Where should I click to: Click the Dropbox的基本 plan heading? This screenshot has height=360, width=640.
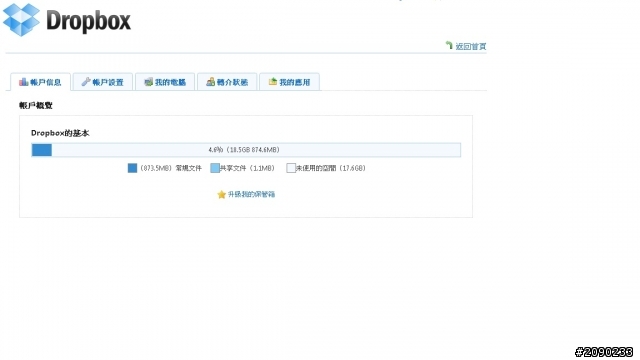coord(60,133)
